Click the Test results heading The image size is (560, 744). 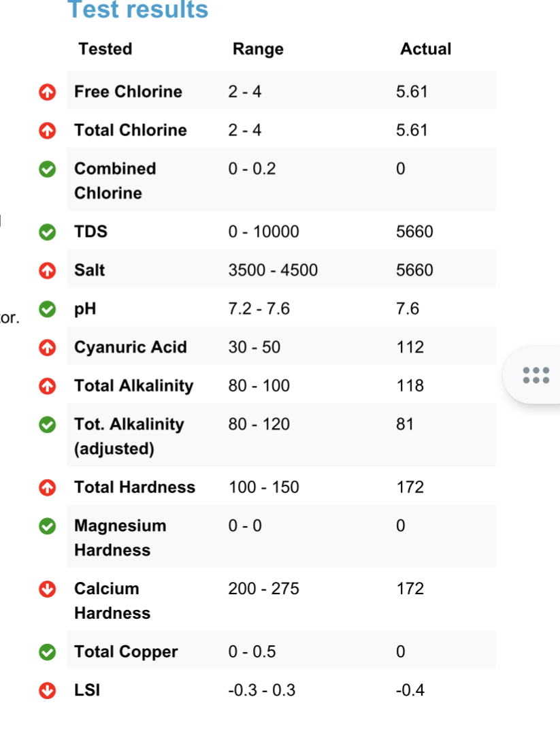138,10
